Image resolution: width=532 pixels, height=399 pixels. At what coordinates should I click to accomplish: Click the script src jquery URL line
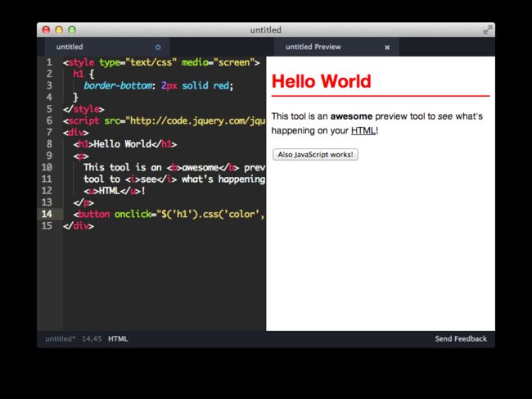click(x=165, y=120)
